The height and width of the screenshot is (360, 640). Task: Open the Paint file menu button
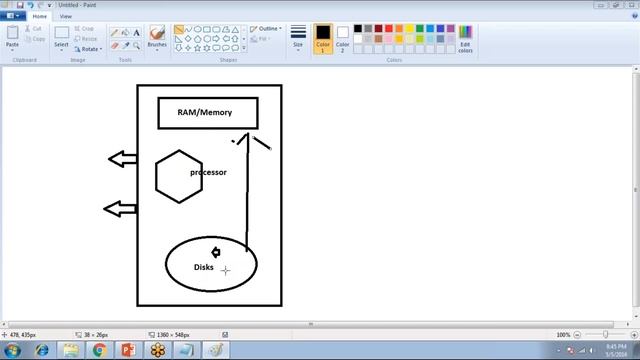[x=13, y=16]
